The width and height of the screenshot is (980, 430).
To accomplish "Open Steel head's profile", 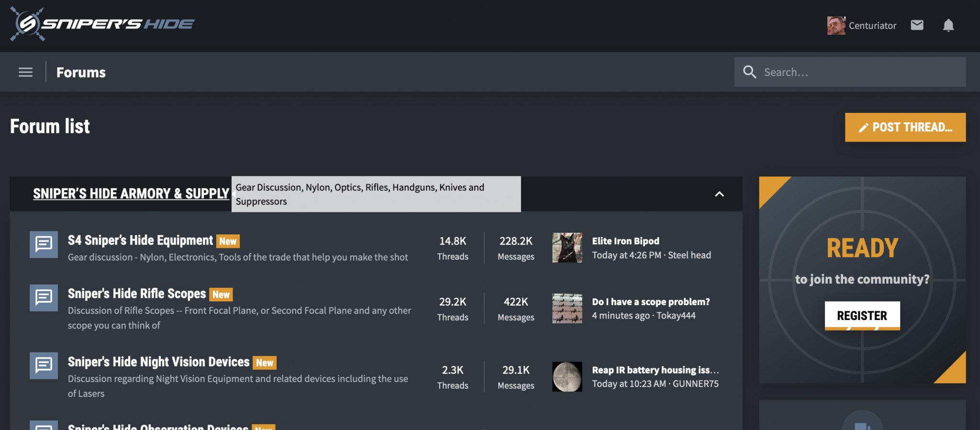I will (x=689, y=255).
